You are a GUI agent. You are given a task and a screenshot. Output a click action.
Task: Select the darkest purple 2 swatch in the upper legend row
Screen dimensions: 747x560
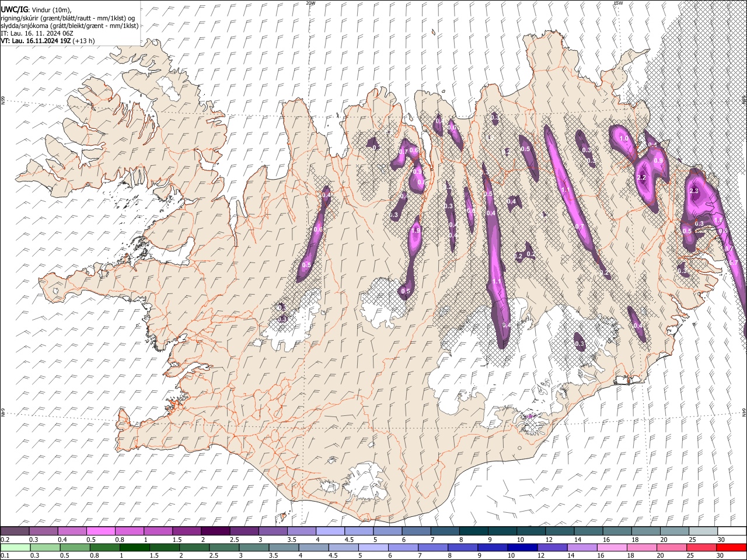(x=215, y=531)
